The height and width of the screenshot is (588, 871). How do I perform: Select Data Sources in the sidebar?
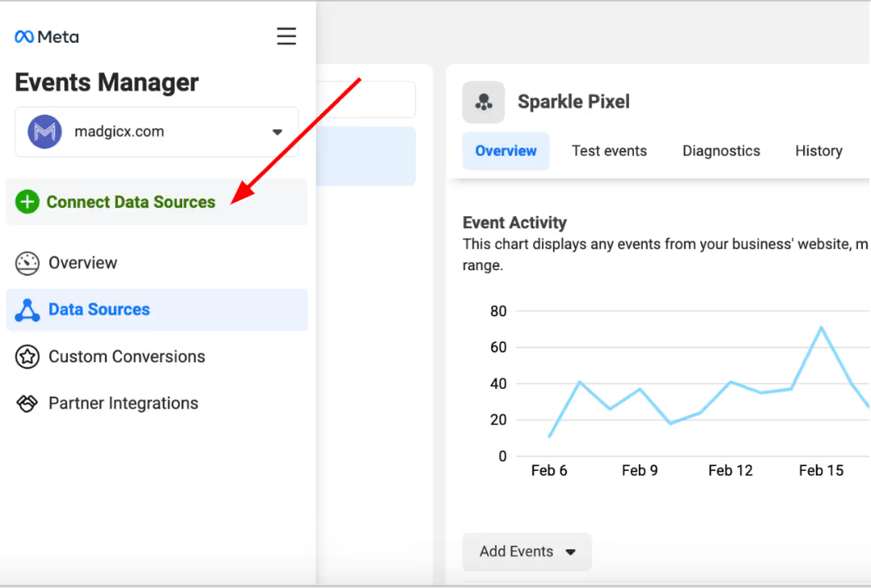(x=156, y=310)
